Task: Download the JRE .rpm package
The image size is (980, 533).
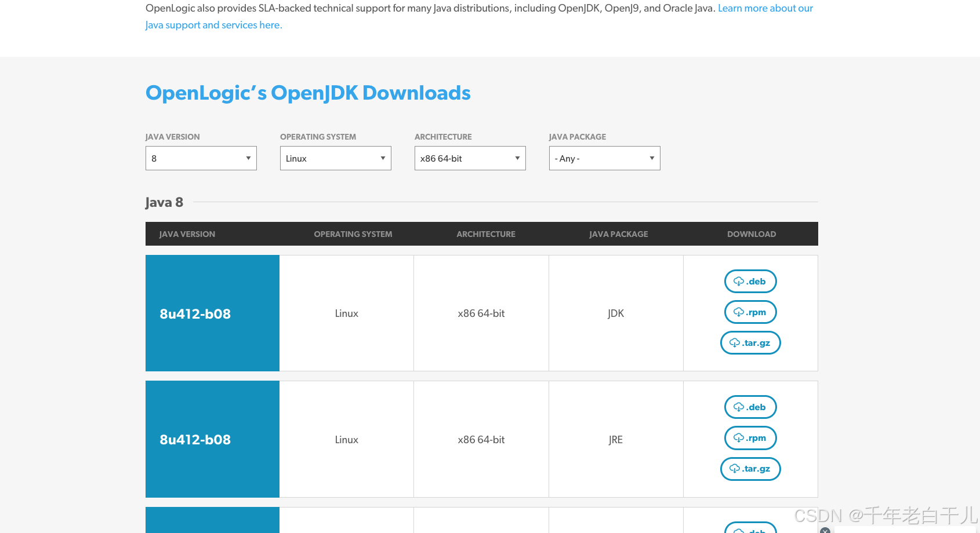Action: (x=750, y=438)
